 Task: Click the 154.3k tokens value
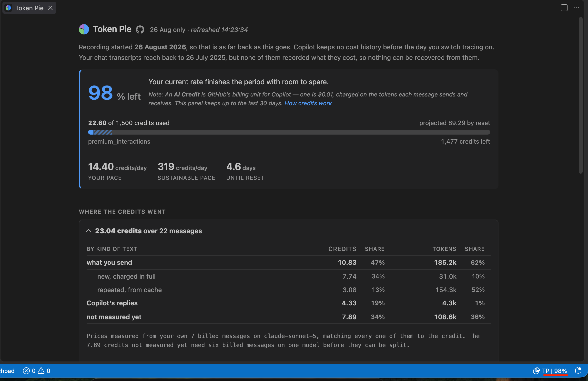(446, 290)
